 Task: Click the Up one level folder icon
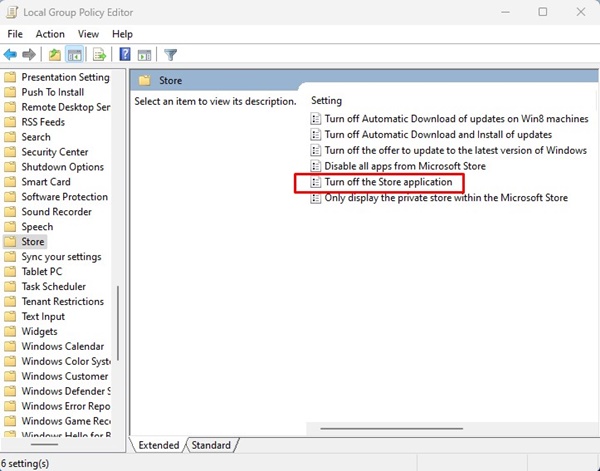click(x=55, y=55)
